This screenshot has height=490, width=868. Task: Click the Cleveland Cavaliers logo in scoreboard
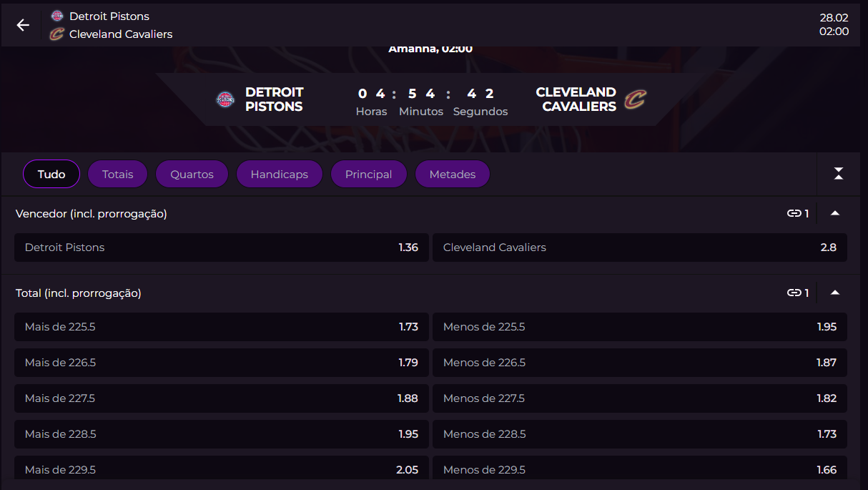click(x=634, y=99)
